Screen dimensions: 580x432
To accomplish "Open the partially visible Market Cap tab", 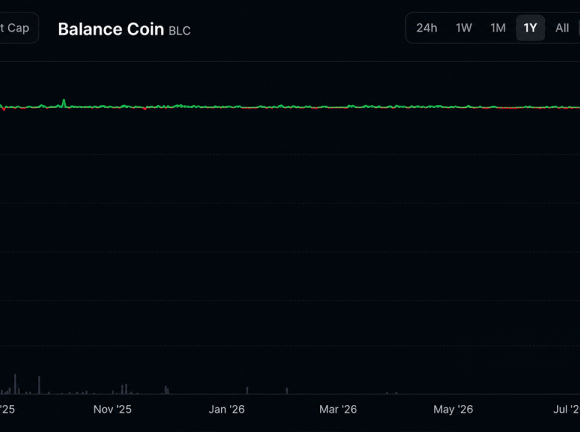I will pos(18,28).
